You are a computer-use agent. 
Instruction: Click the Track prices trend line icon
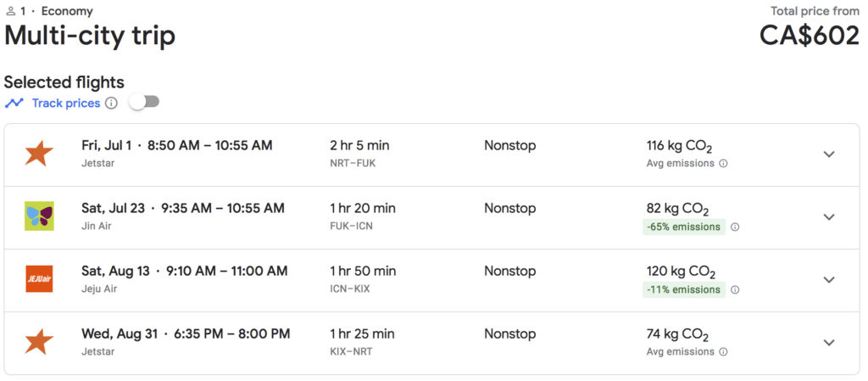tap(14, 104)
